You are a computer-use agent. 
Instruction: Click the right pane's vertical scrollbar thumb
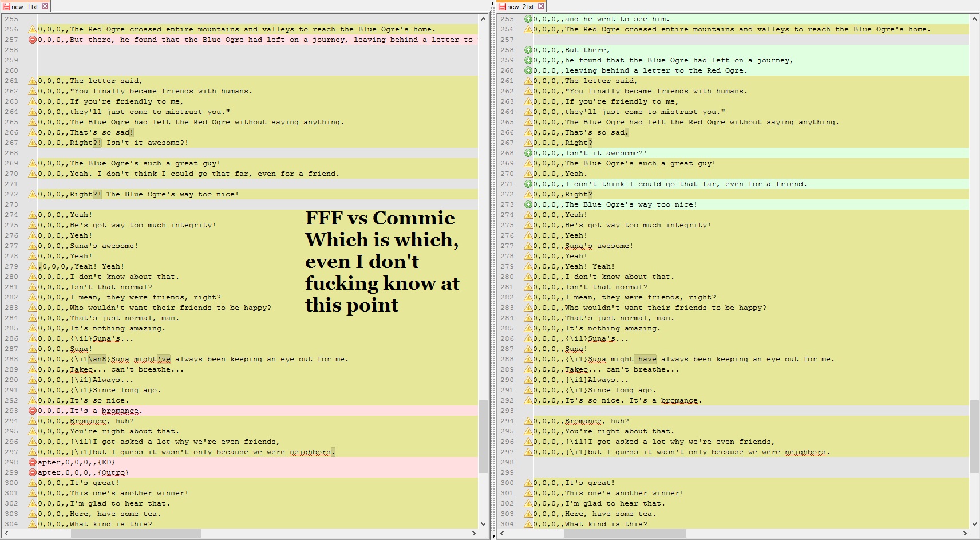tap(975, 436)
